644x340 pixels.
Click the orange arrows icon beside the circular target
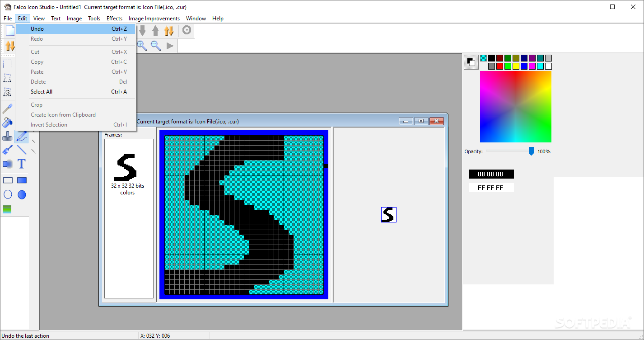click(x=169, y=31)
